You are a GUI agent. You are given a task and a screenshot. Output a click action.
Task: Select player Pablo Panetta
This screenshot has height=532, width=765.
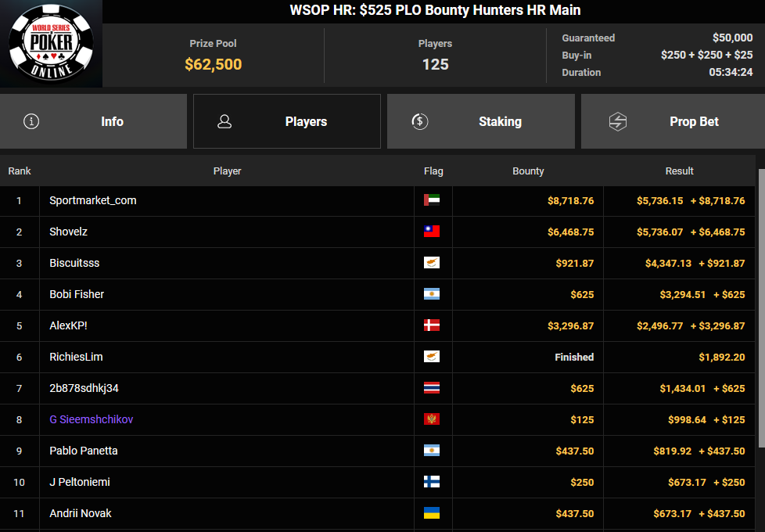point(84,451)
